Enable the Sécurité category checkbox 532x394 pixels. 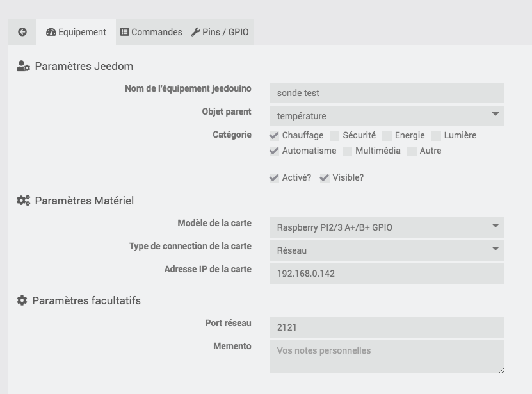pos(335,136)
